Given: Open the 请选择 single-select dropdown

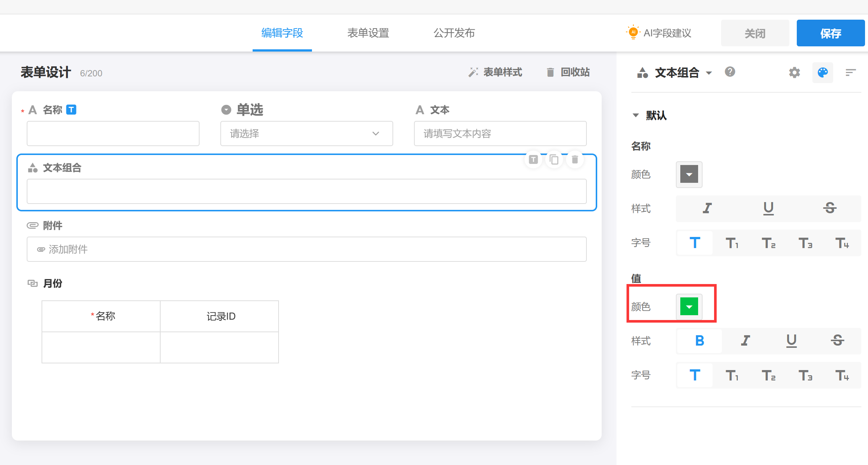Looking at the screenshot, I should click(306, 133).
